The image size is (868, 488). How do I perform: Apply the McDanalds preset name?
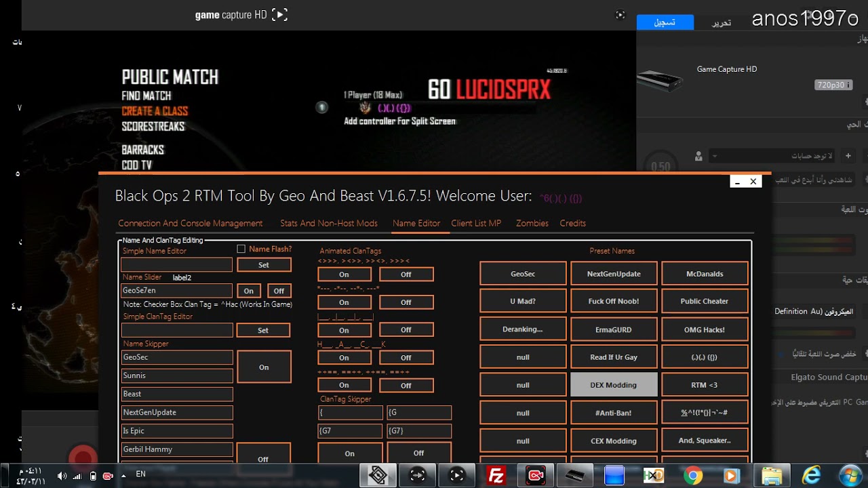705,274
